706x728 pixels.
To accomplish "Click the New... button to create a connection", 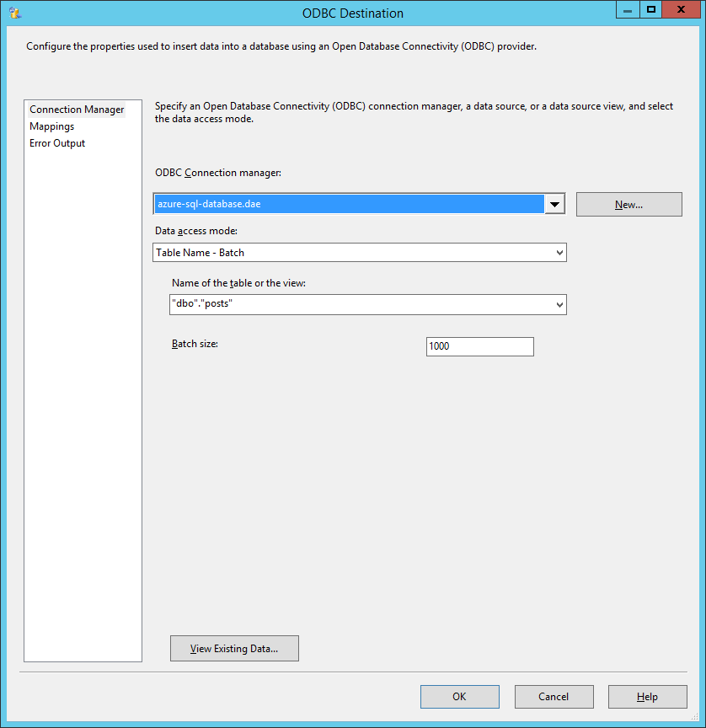I will 628,204.
